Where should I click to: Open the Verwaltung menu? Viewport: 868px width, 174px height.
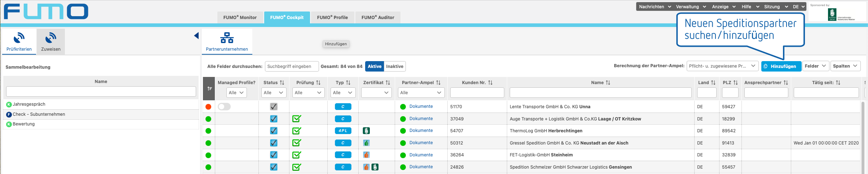[691, 7]
